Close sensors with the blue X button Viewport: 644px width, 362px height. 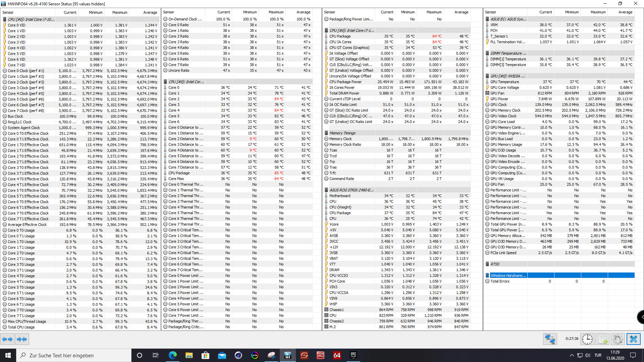[x=633, y=339]
